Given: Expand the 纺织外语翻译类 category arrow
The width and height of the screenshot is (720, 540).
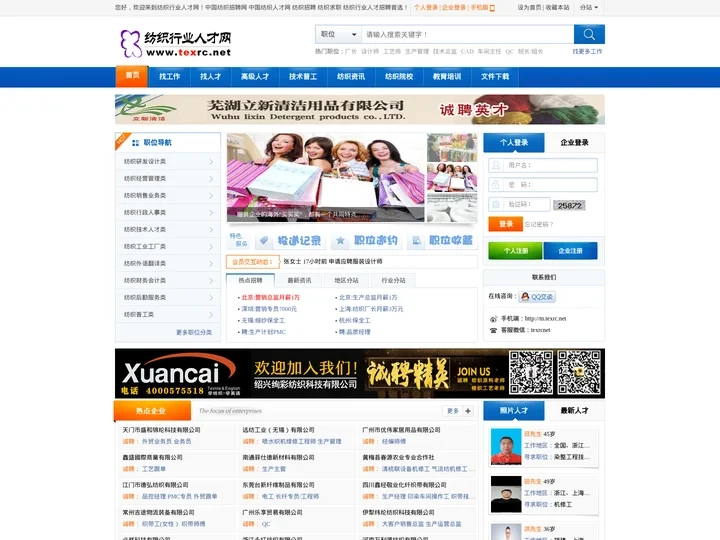Looking at the screenshot, I should point(211,264).
